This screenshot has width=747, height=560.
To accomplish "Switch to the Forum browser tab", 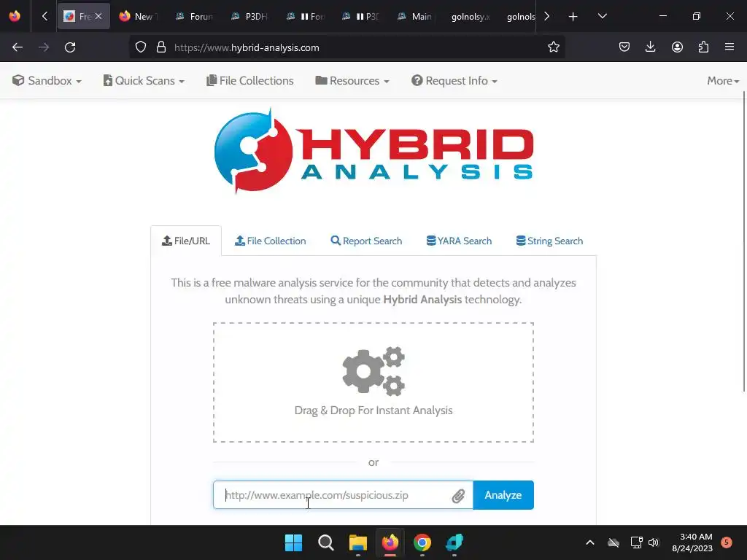I will (193, 17).
